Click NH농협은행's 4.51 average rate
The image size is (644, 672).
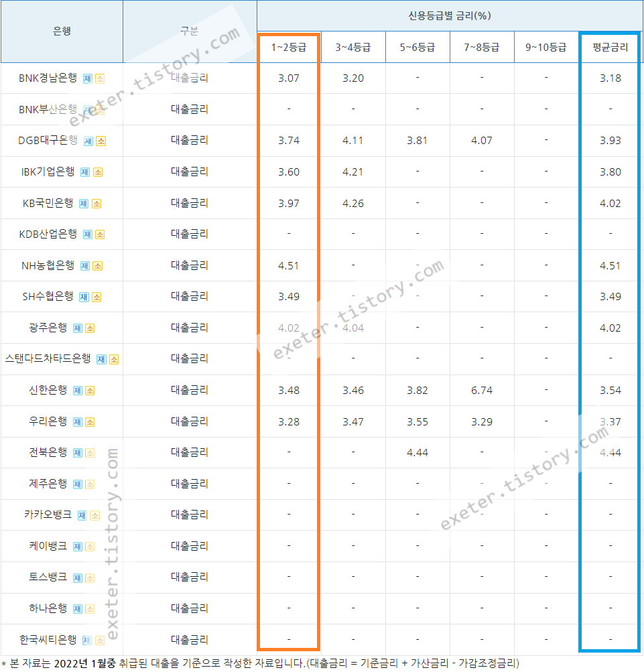(610, 266)
